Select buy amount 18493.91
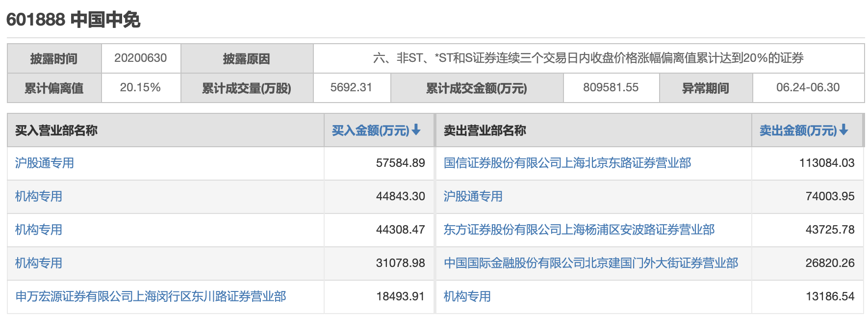 point(401,296)
